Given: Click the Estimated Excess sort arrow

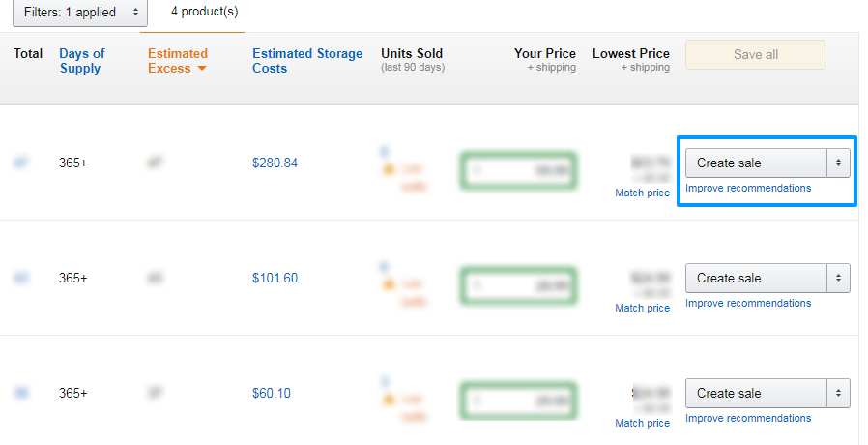Looking at the screenshot, I should click(x=202, y=68).
